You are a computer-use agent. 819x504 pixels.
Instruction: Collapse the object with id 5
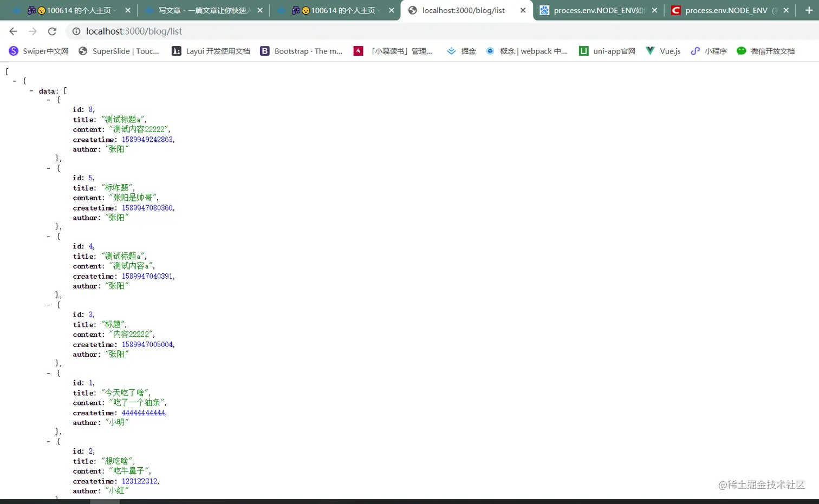49,168
